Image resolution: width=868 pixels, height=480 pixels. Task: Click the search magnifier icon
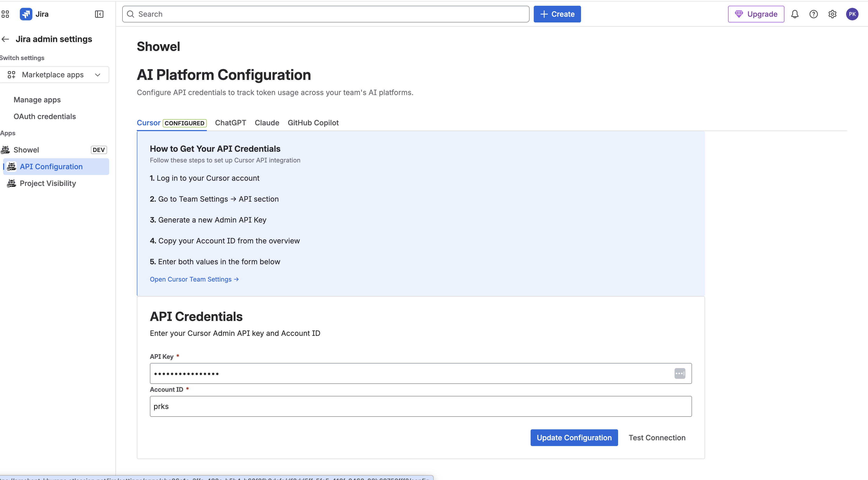coord(131,14)
